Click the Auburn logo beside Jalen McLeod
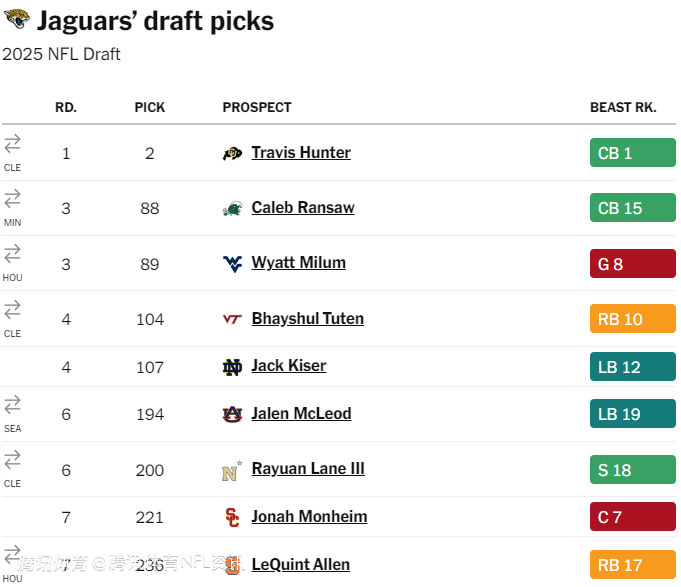The height and width of the screenshot is (587, 681). (232, 414)
